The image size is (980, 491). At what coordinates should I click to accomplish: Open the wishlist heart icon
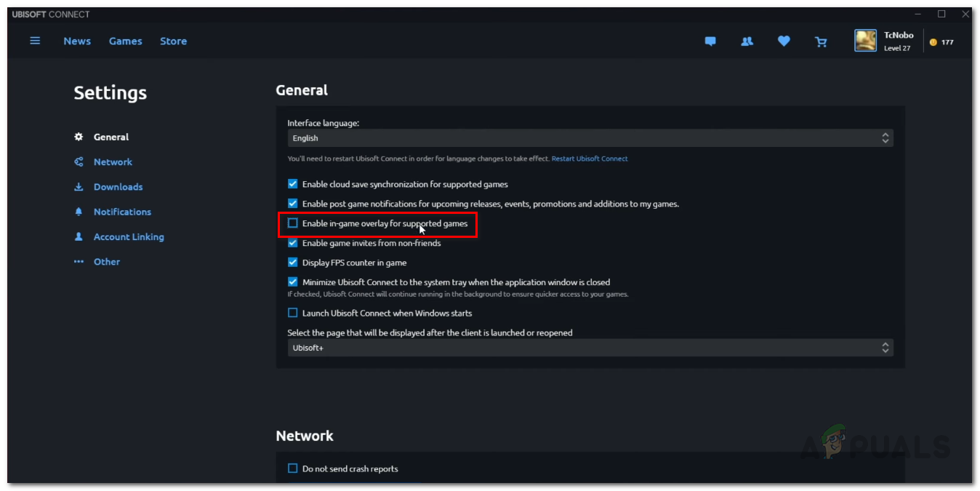(784, 41)
